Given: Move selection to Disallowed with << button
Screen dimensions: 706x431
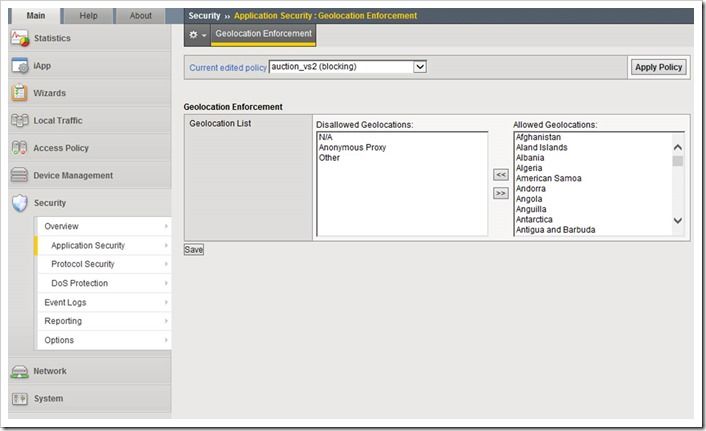Looking at the screenshot, I should (501, 174).
